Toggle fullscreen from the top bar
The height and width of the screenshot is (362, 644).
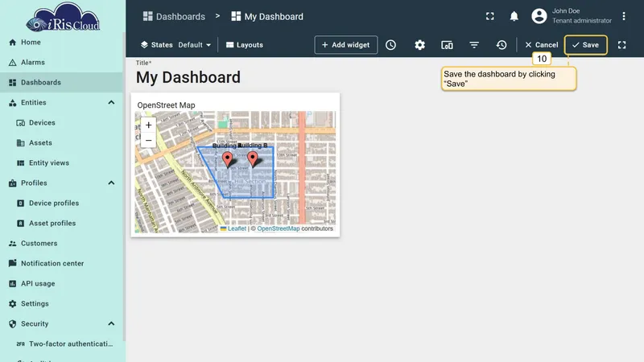point(490,16)
